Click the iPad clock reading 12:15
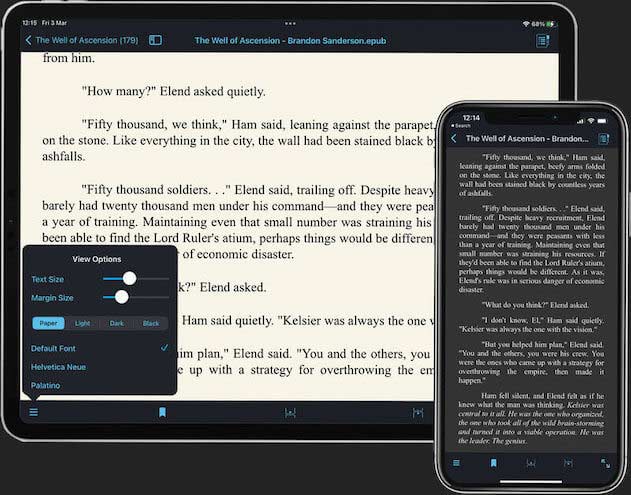 point(29,23)
